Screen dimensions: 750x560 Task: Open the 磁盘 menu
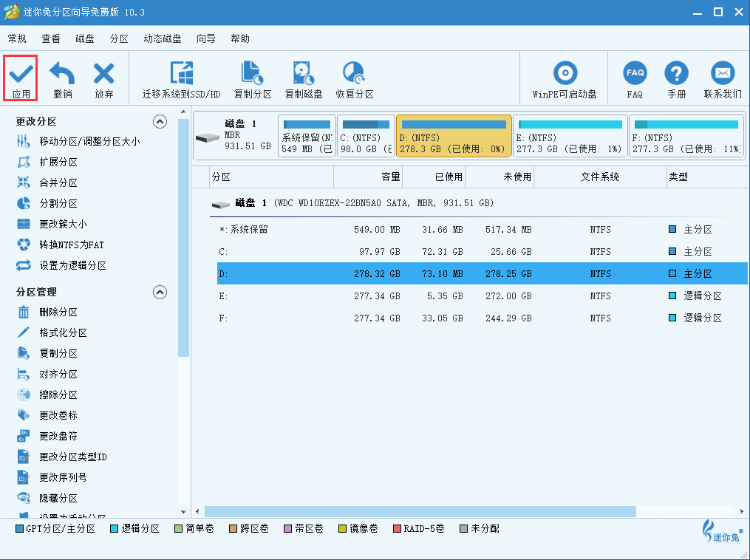(x=85, y=38)
